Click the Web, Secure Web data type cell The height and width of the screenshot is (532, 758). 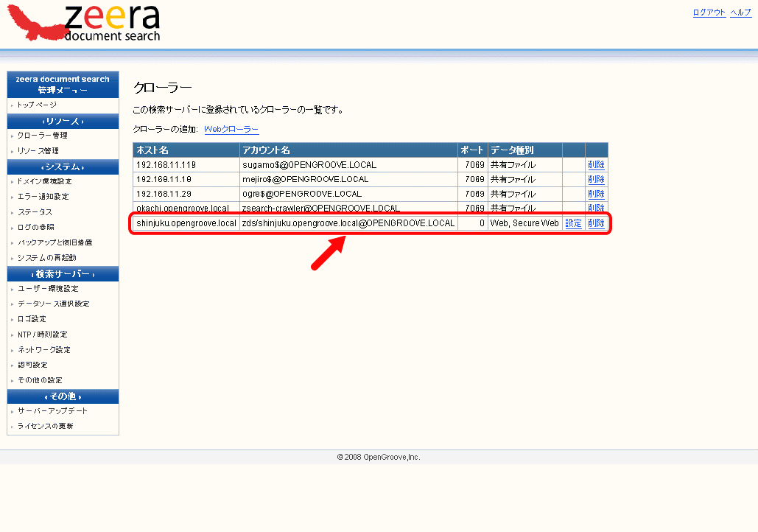[524, 223]
